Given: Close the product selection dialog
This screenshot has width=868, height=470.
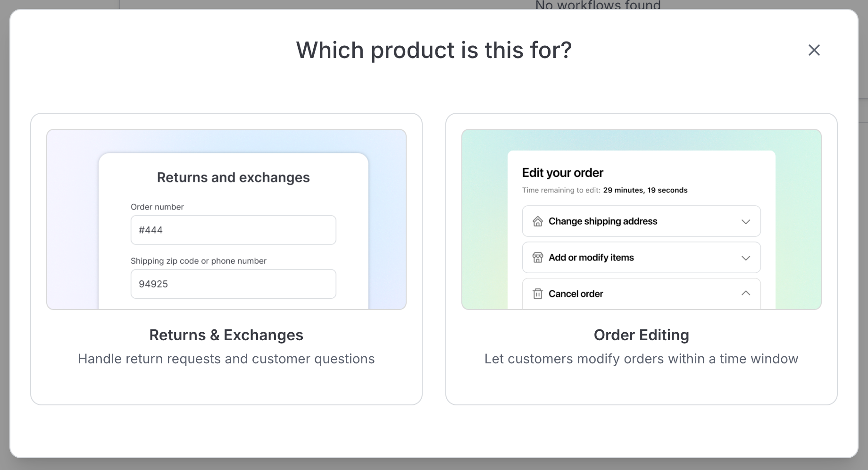Looking at the screenshot, I should [x=814, y=50].
